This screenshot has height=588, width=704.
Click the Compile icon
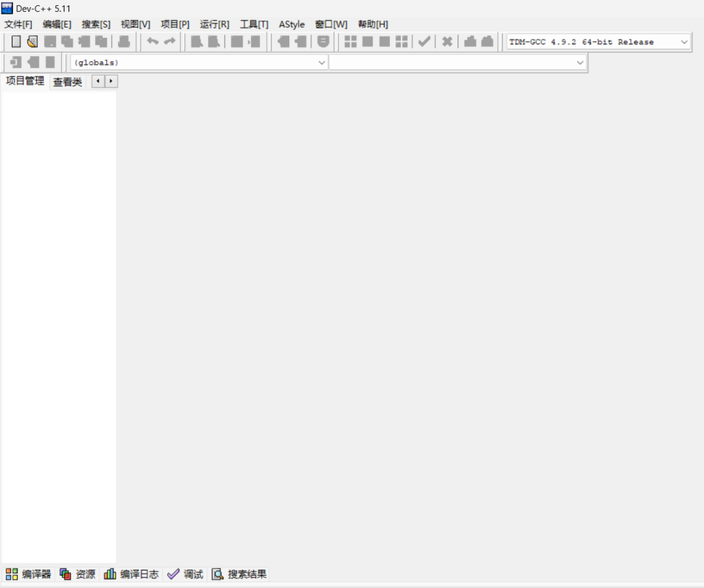[350, 42]
